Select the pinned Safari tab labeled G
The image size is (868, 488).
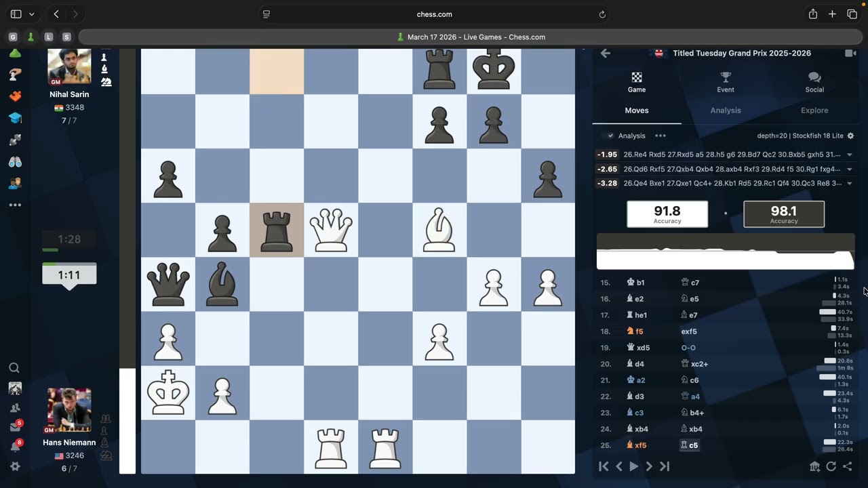click(13, 37)
